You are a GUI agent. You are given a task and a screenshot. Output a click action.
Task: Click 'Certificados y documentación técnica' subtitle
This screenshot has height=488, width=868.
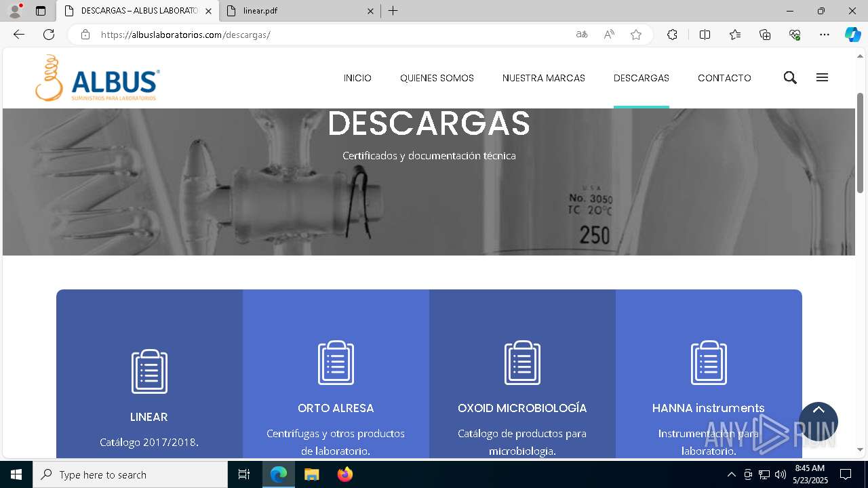tap(429, 155)
